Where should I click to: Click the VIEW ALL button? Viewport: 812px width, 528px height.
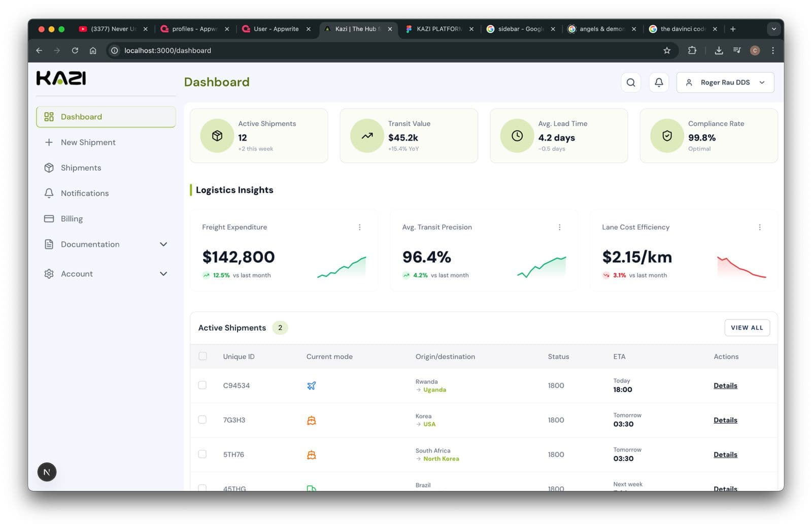pyautogui.click(x=747, y=327)
